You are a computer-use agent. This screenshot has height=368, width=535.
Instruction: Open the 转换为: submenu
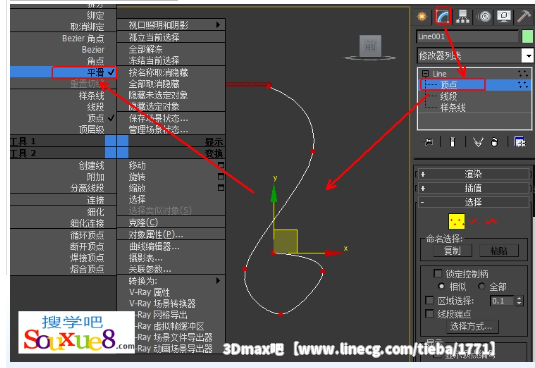pos(171,281)
